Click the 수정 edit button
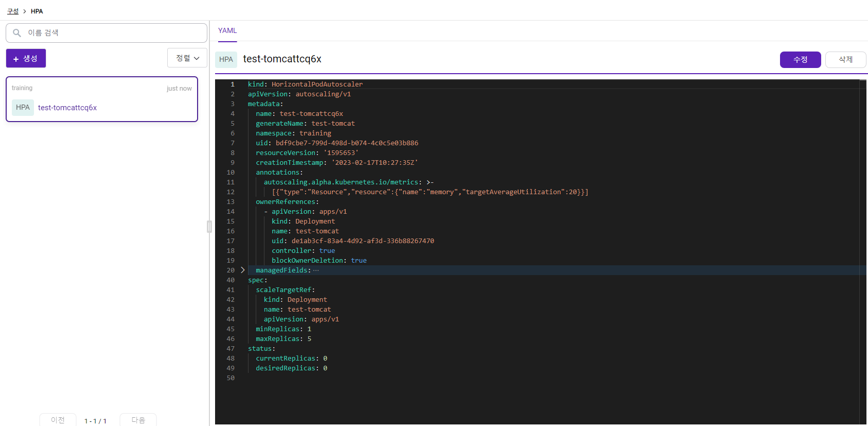The height and width of the screenshot is (426, 868). pos(800,60)
